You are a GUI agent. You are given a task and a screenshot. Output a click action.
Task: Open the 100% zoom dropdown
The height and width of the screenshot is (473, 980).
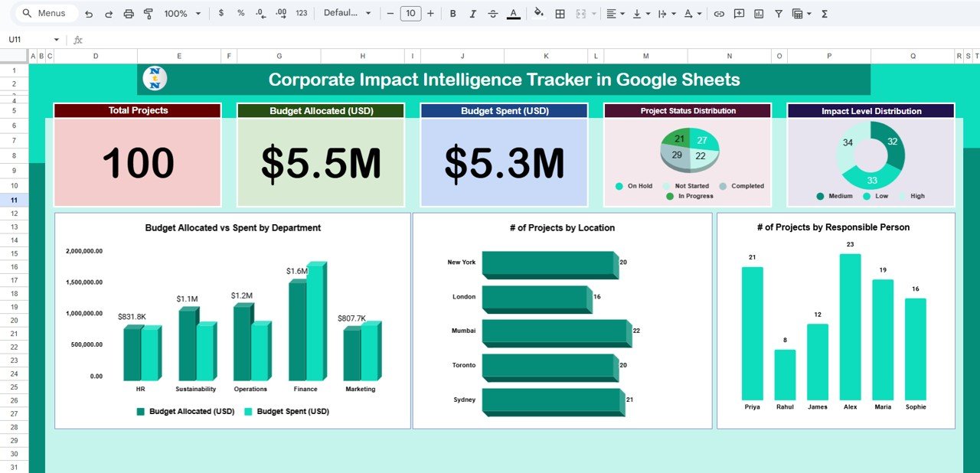[x=182, y=14]
